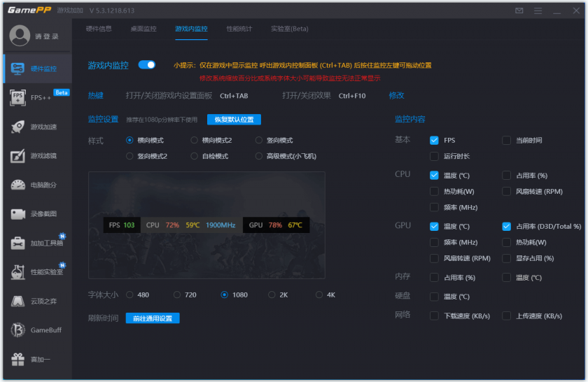This screenshot has height=382, width=588.
Task: Switch to the 性能统计 tab
Action: pos(239,29)
